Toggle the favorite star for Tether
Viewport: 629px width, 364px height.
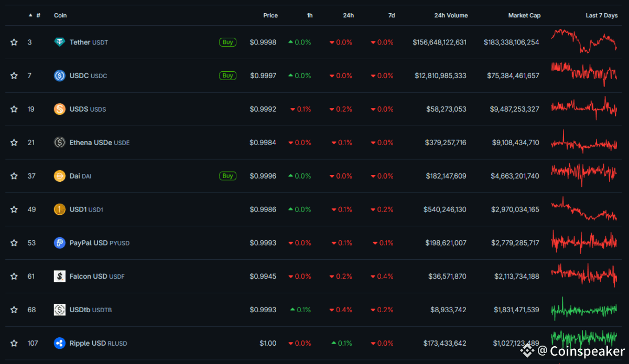(14, 42)
